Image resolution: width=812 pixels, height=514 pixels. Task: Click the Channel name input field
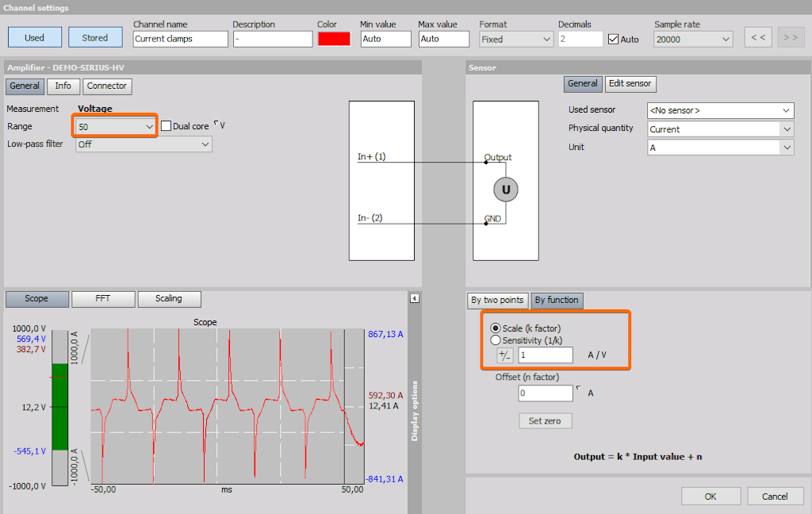[x=180, y=39]
